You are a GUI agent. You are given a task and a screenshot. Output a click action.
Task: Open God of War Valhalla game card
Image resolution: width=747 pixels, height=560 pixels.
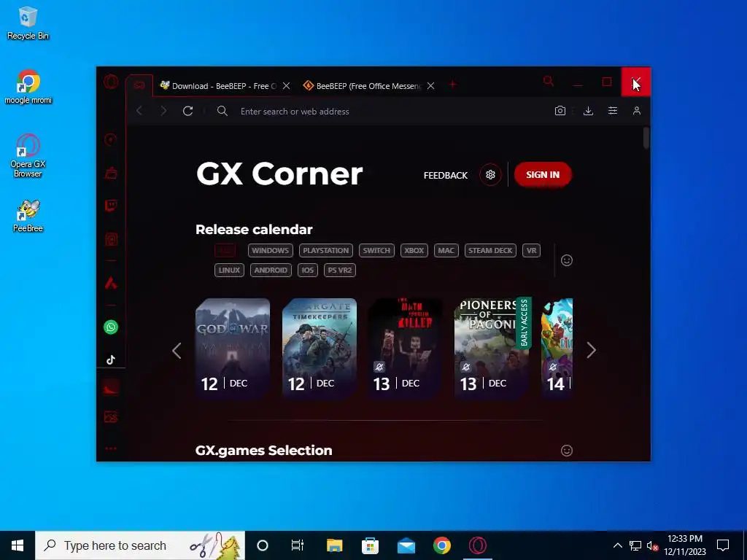tap(233, 349)
